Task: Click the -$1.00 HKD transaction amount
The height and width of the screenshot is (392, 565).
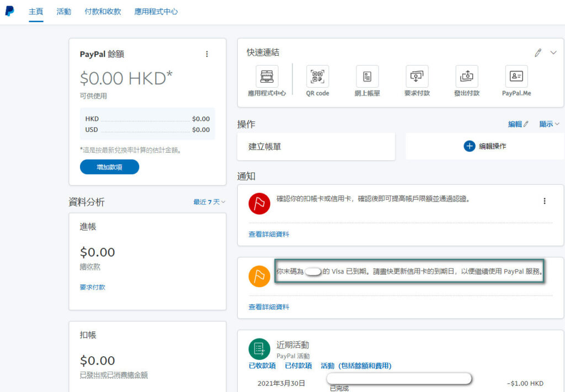Action: (x=525, y=384)
